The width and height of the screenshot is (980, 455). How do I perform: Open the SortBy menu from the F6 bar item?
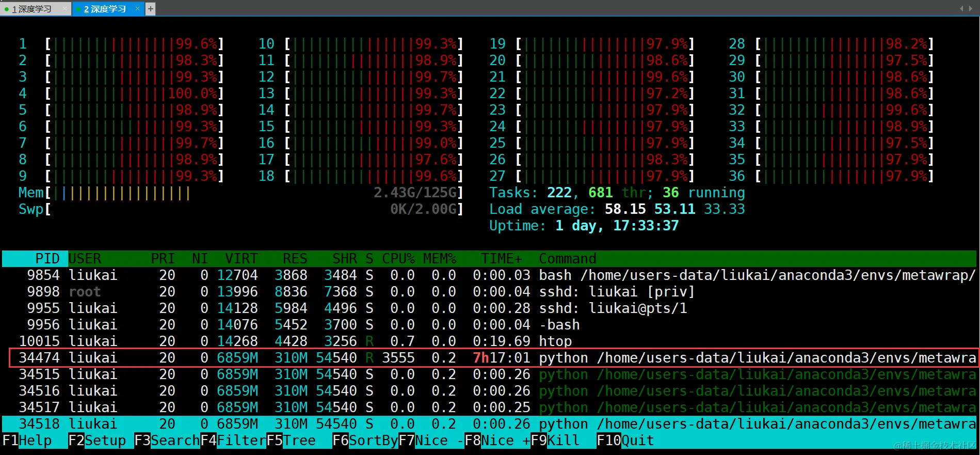365,441
